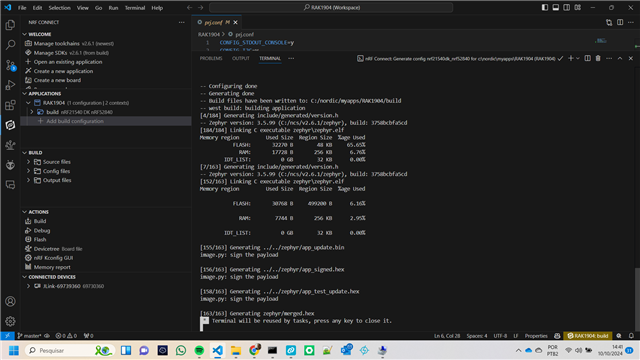
Task: Open the terminal launch profile dropdown arrow
Action: click(578, 58)
